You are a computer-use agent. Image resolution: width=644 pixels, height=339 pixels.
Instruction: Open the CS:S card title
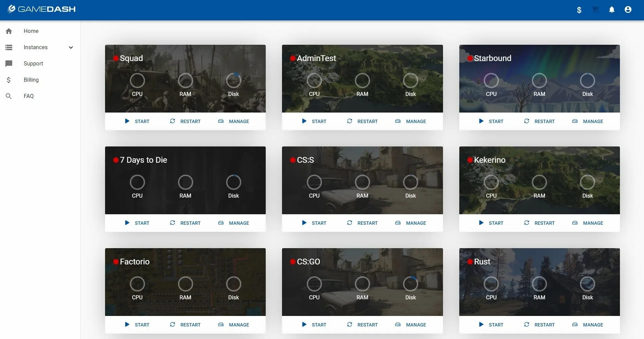[305, 160]
